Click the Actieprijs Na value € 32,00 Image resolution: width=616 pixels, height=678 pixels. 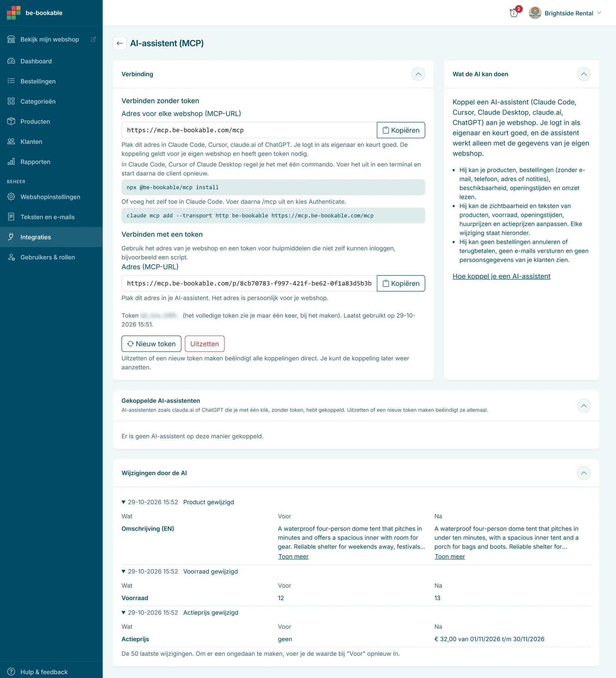click(489, 639)
